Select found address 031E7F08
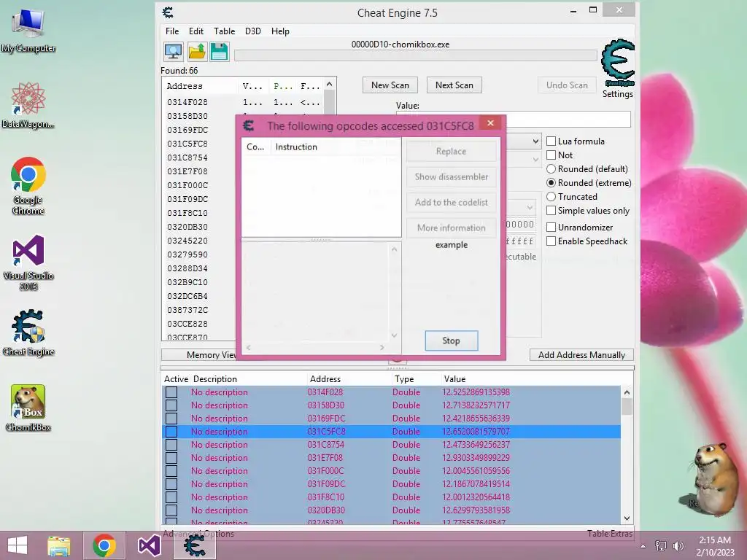This screenshot has height=560, width=747. pyautogui.click(x=187, y=171)
